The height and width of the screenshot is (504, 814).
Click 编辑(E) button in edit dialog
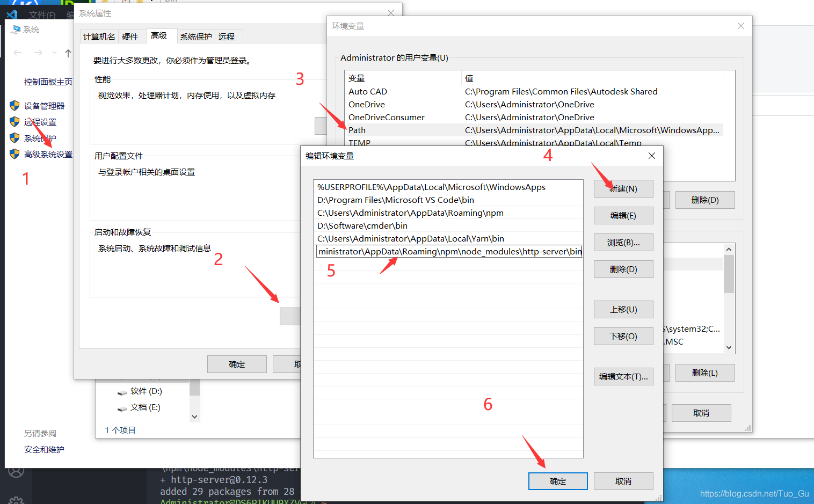tap(623, 216)
